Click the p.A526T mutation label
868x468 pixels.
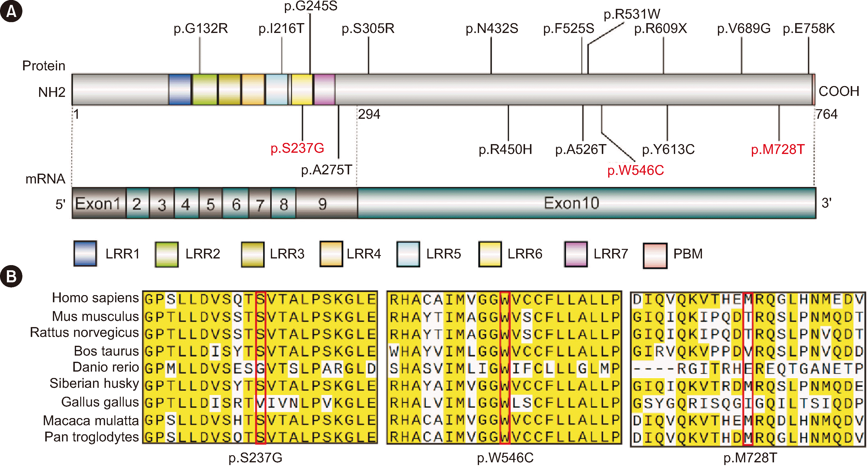point(581,149)
